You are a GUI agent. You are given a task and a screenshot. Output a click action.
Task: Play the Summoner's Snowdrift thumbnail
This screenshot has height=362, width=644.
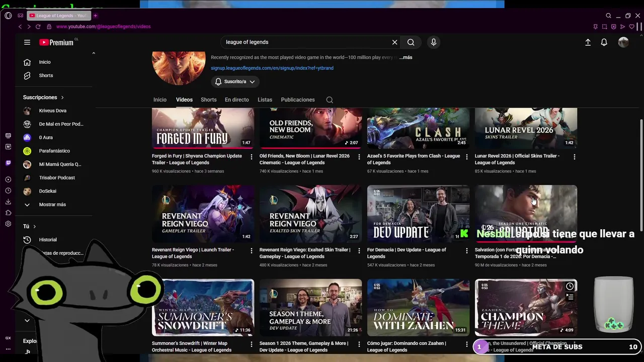[203, 308]
